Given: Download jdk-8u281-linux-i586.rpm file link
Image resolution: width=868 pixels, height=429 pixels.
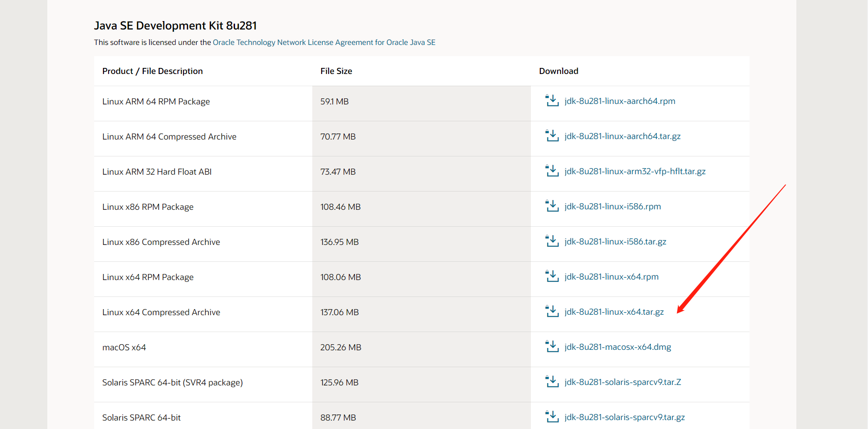Looking at the screenshot, I should (x=613, y=207).
